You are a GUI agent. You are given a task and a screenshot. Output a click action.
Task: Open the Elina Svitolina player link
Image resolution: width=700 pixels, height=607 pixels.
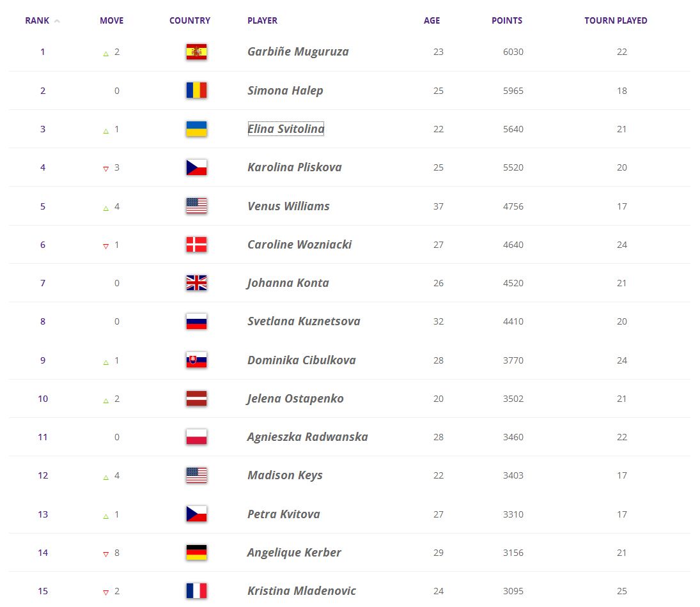[286, 129]
